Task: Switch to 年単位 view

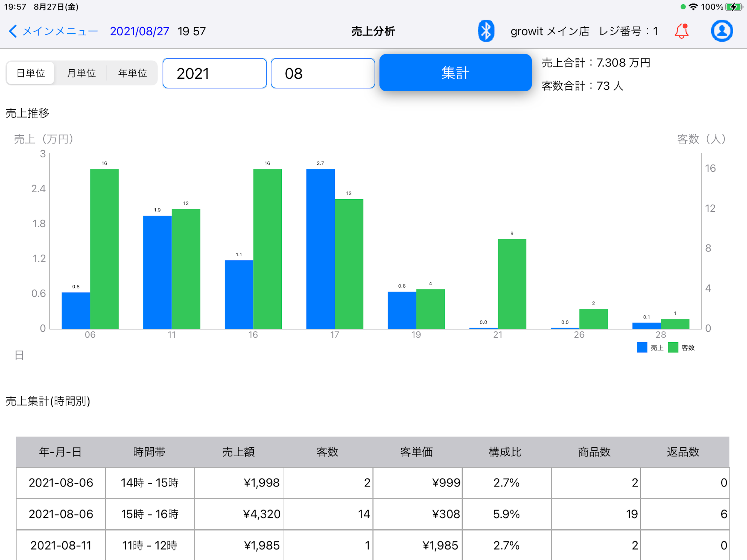Action: click(132, 73)
